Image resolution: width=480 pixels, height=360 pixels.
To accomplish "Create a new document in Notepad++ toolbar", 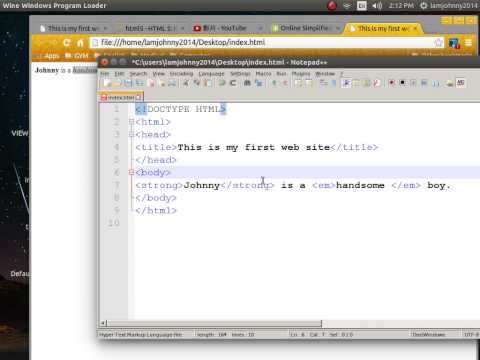I will (x=107, y=83).
